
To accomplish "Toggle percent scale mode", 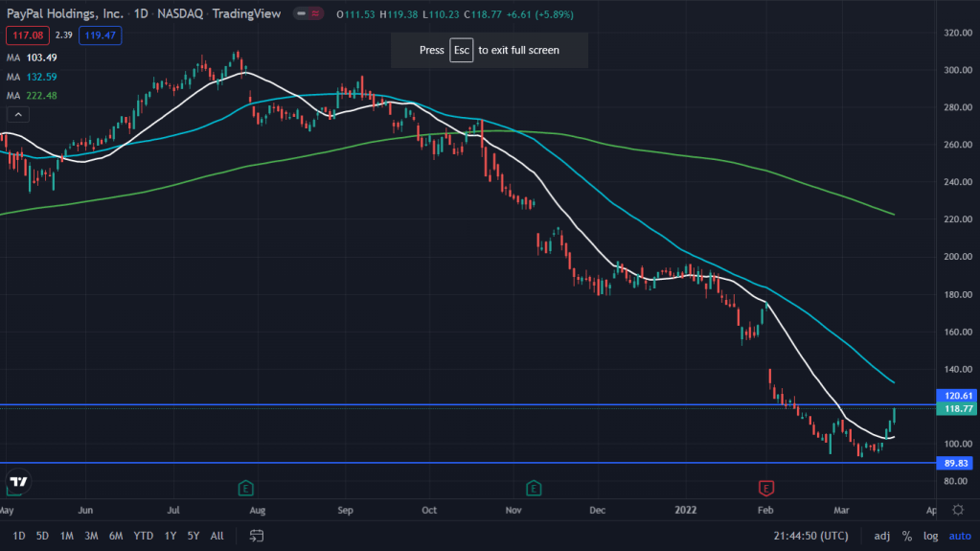I will [906, 535].
